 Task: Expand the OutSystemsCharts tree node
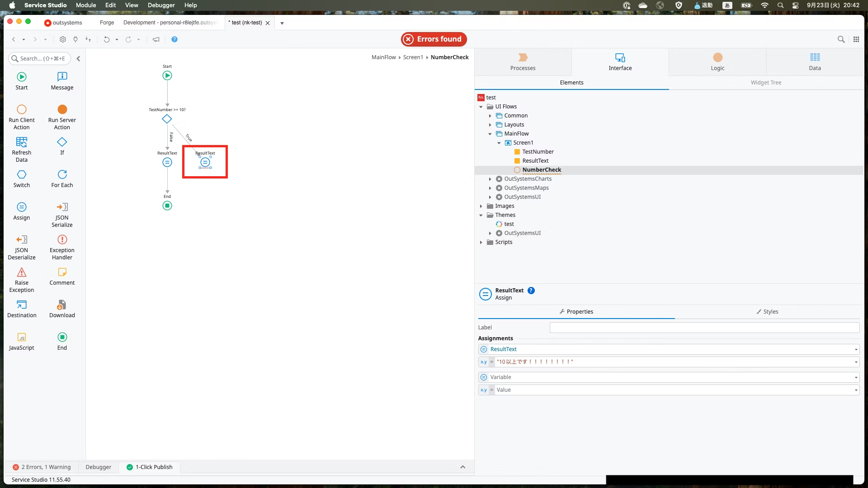[x=490, y=179]
